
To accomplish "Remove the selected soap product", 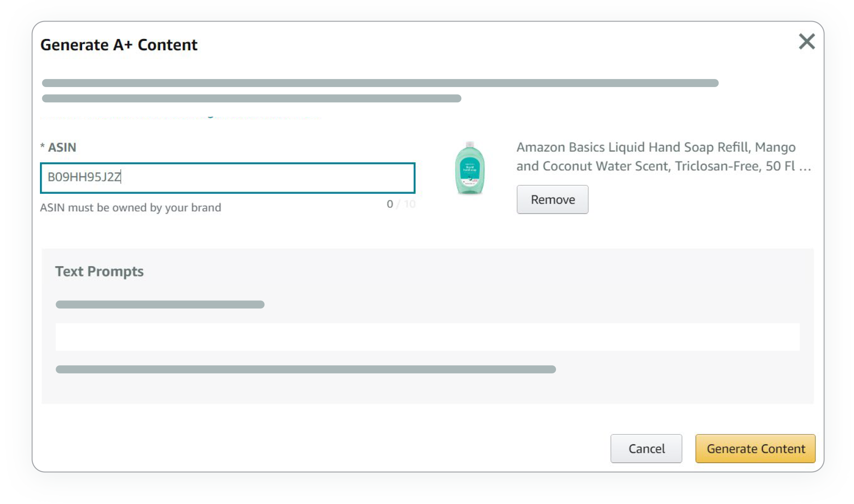I will [552, 199].
